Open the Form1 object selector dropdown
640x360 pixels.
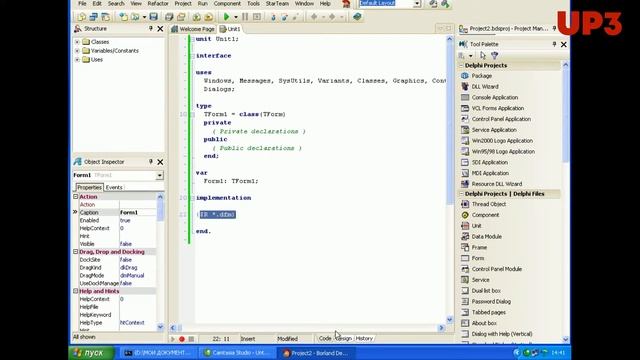[160, 176]
